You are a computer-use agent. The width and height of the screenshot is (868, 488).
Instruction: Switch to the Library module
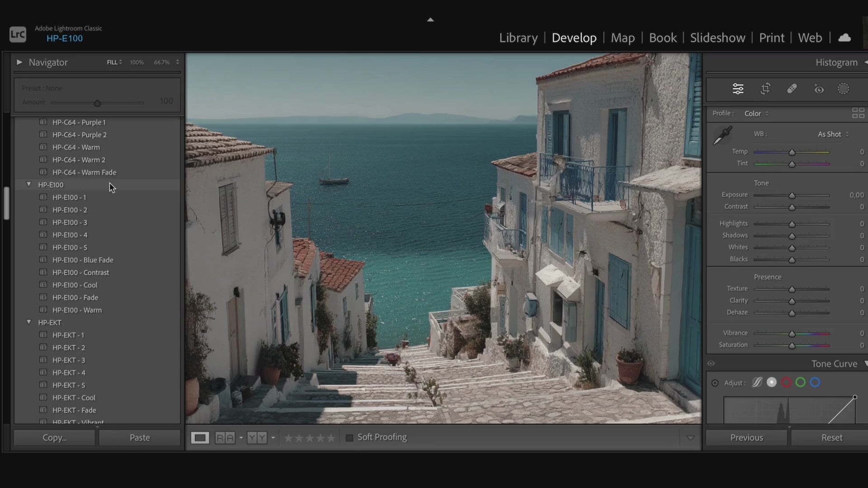[518, 38]
